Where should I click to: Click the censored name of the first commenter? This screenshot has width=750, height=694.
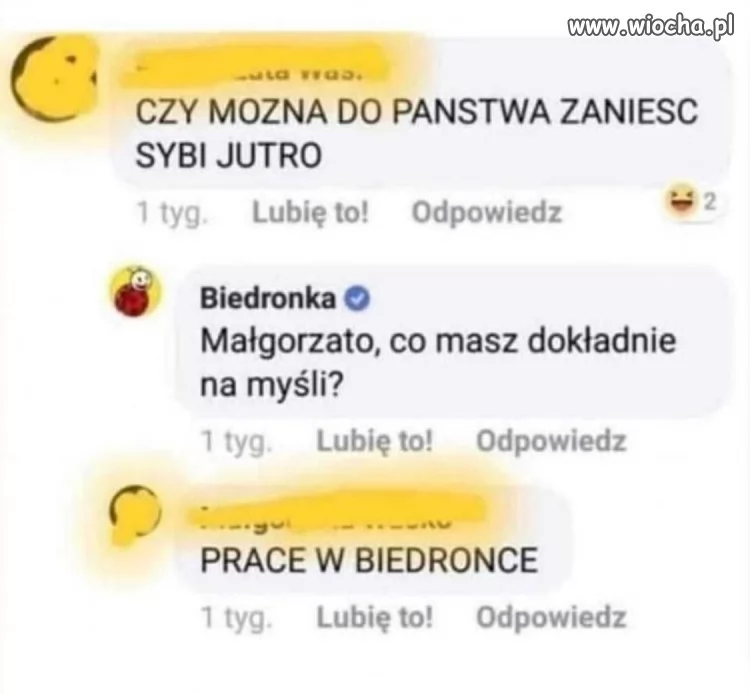(x=254, y=66)
